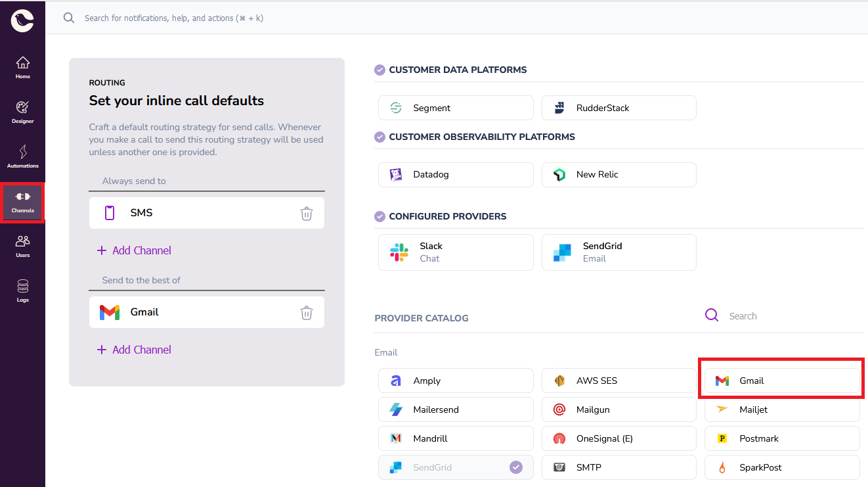The image size is (868, 487).
Task: Select the Datadog observability platform
Action: click(x=455, y=174)
